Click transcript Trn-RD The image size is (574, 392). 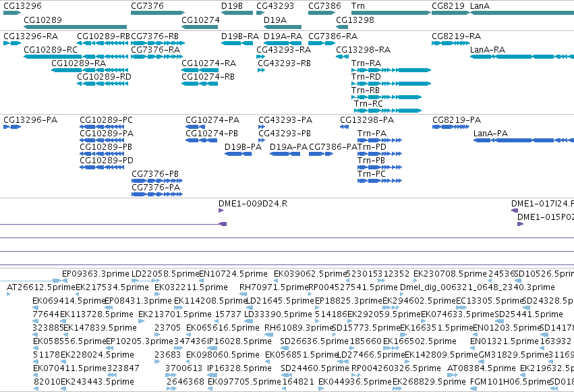point(391,84)
